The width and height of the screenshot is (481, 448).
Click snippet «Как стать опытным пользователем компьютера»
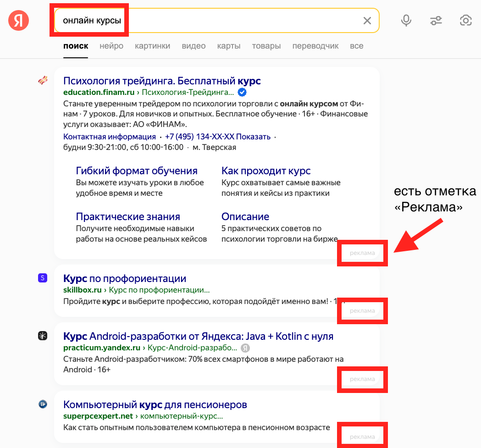(196, 427)
